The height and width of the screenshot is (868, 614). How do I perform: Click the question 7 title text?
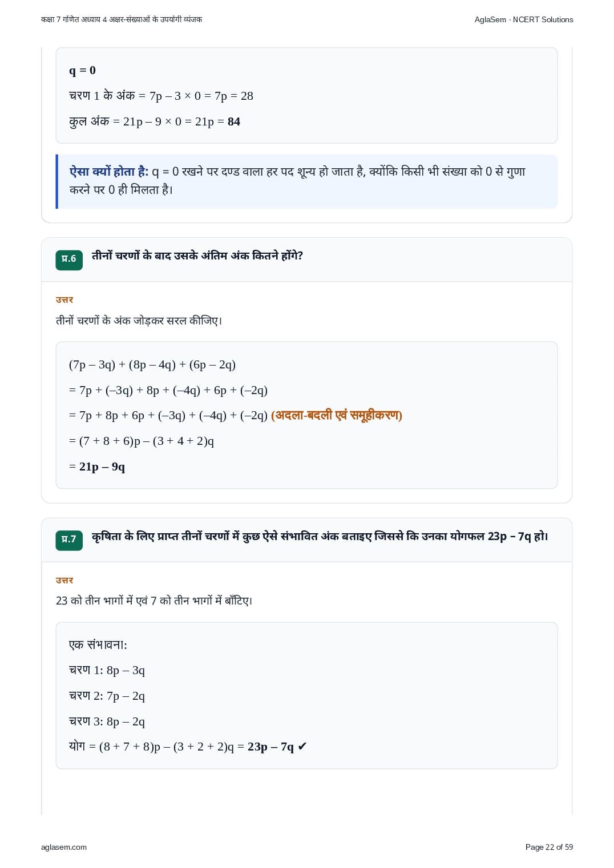coord(320,536)
